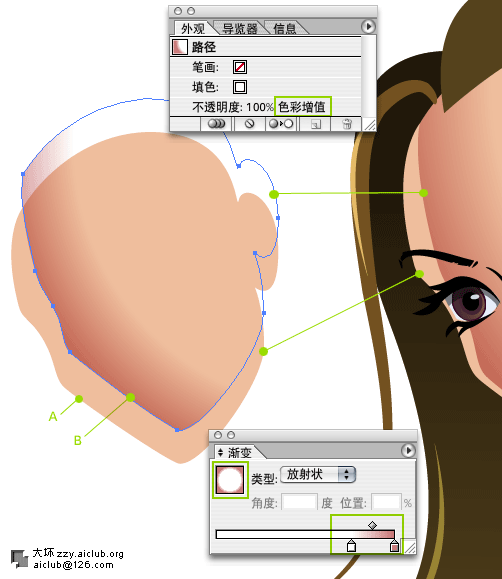This screenshot has height=579, width=502.
Task: Click the Appearance panel close button
Action: point(178,11)
